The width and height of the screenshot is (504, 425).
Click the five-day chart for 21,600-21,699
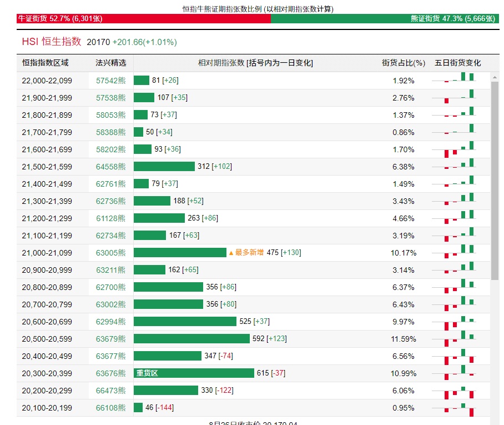pos(454,149)
